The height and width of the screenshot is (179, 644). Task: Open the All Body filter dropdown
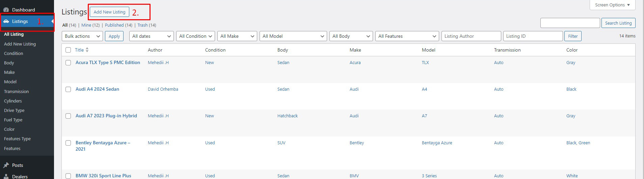(351, 36)
